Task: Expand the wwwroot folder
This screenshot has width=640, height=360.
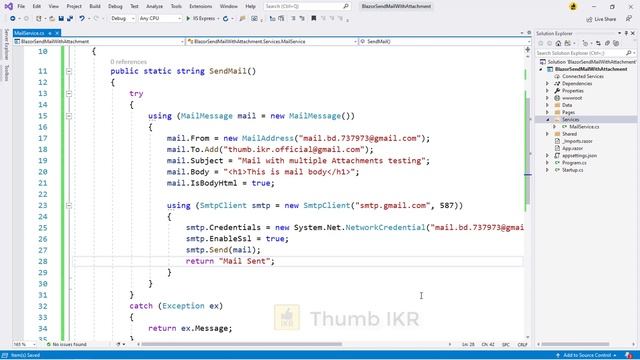Action: pyautogui.click(x=548, y=98)
